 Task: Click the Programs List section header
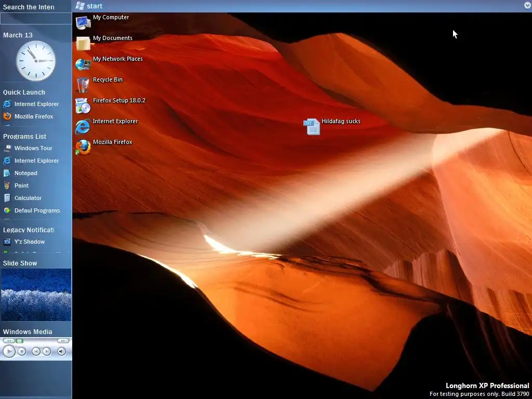24,137
